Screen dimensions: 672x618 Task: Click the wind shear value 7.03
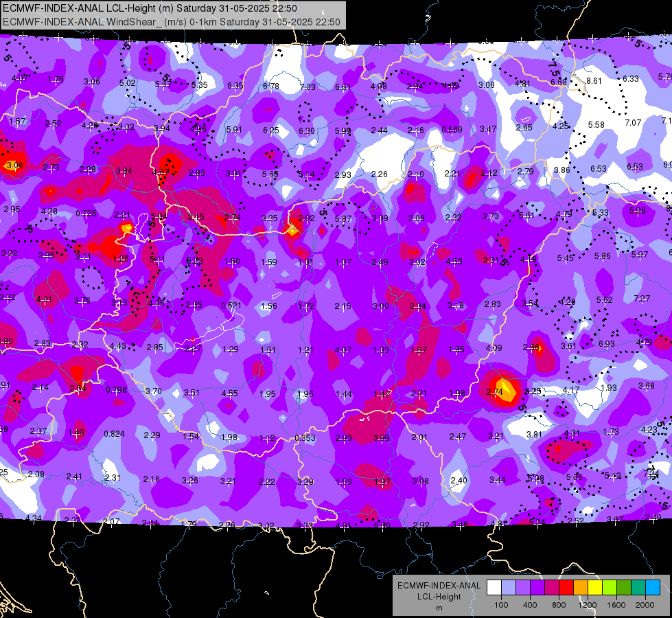tap(308, 87)
